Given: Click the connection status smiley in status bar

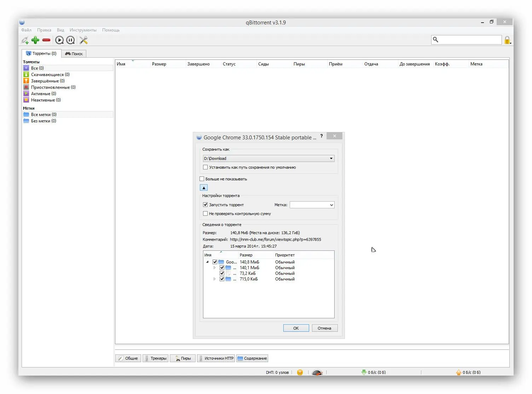Looking at the screenshot, I should click(300, 372).
